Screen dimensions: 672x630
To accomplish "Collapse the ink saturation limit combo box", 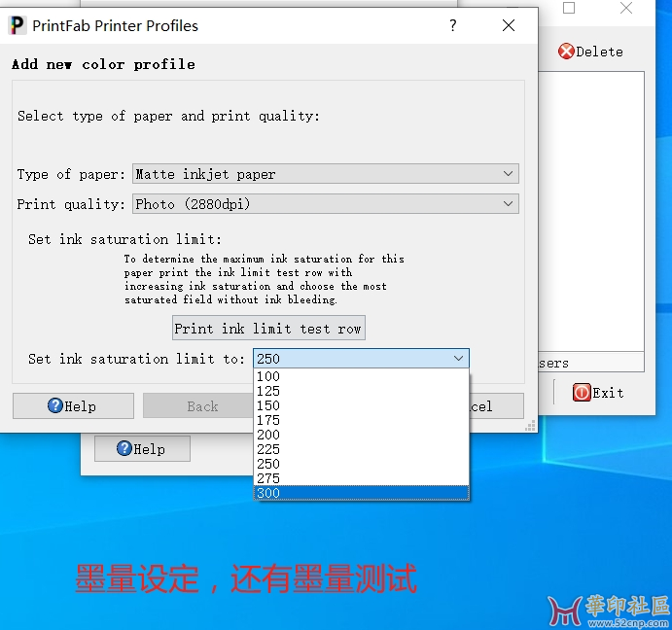I will [458, 359].
